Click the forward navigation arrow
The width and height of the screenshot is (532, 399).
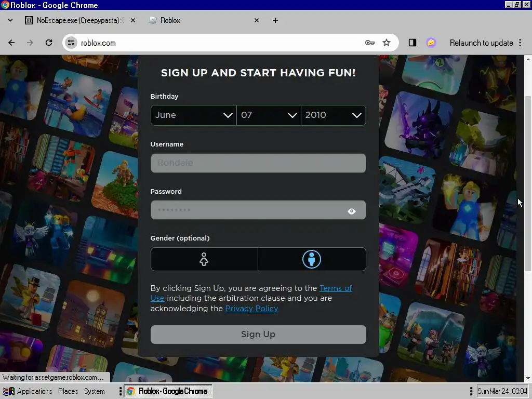tap(30, 43)
